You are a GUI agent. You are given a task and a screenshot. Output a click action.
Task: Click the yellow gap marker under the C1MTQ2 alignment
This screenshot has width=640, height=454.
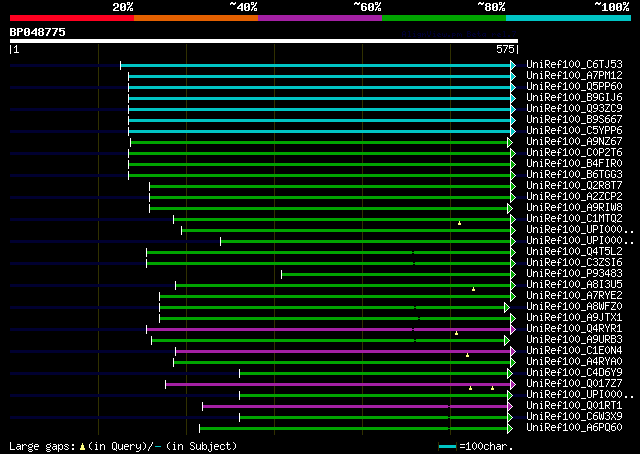[x=459, y=223]
